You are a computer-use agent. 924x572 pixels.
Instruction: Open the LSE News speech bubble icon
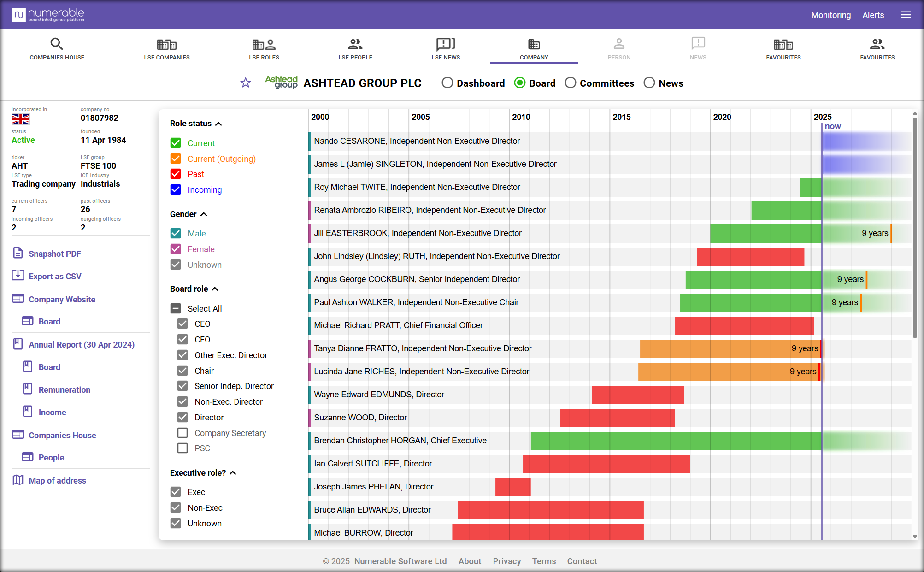[446, 44]
